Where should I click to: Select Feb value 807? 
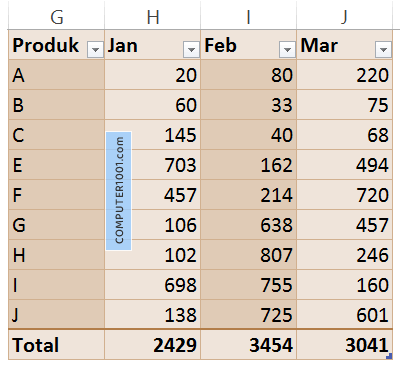[249, 255]
